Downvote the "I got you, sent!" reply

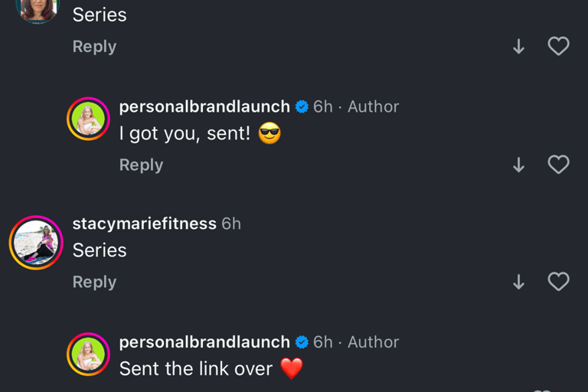(x=519, y=165)
